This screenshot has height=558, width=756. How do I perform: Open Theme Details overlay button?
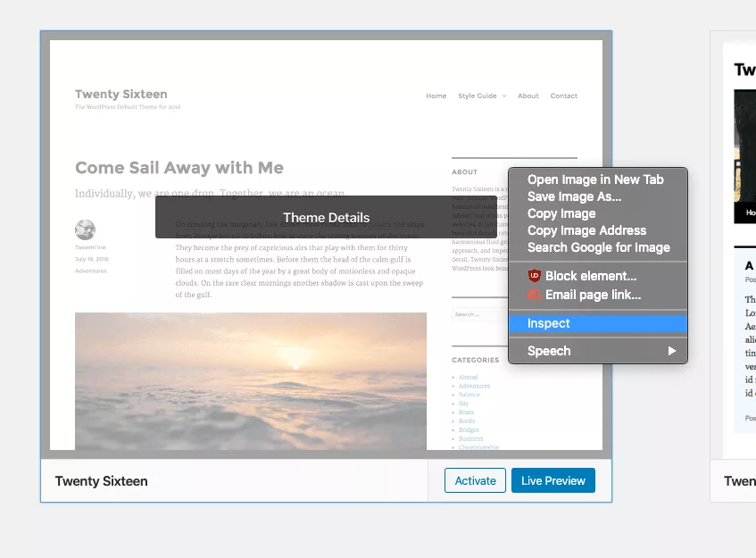(x=326, y=217)
